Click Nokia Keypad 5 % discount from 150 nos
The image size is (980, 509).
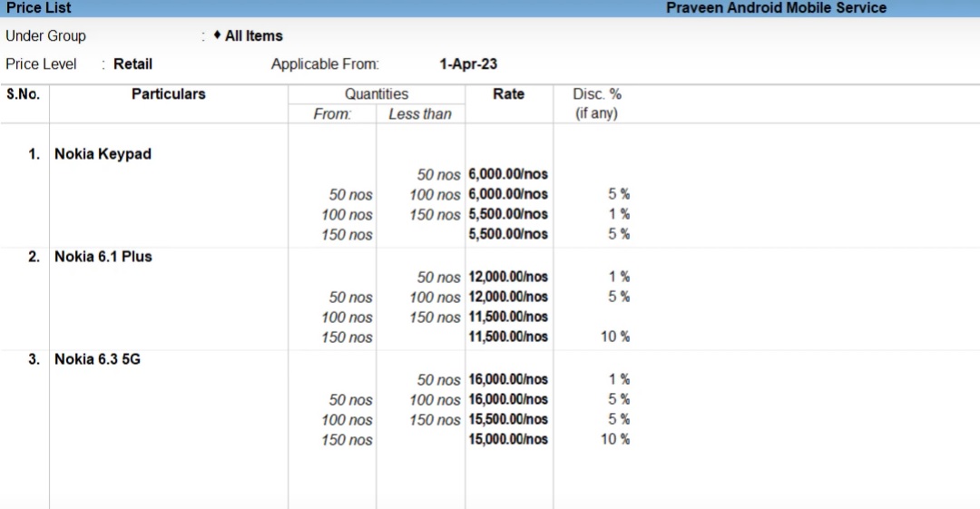pos(619,234)
